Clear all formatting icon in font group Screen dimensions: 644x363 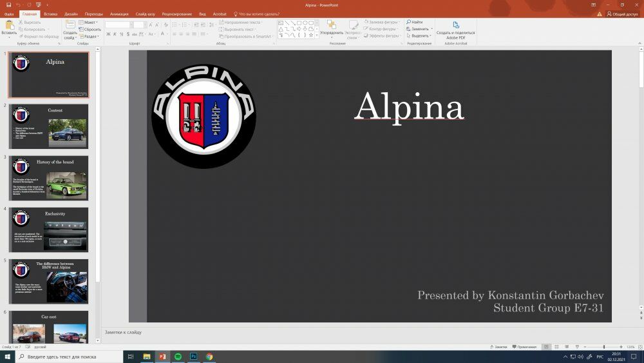pos(166,25)
